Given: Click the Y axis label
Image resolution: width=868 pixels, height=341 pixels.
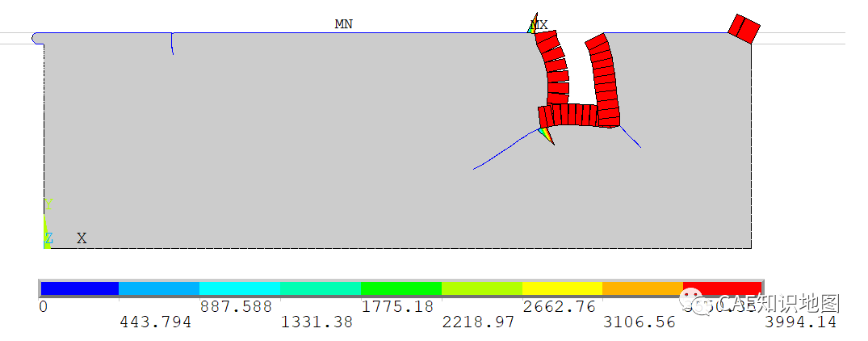Looking at the screenshot, I should pos(48,204).
